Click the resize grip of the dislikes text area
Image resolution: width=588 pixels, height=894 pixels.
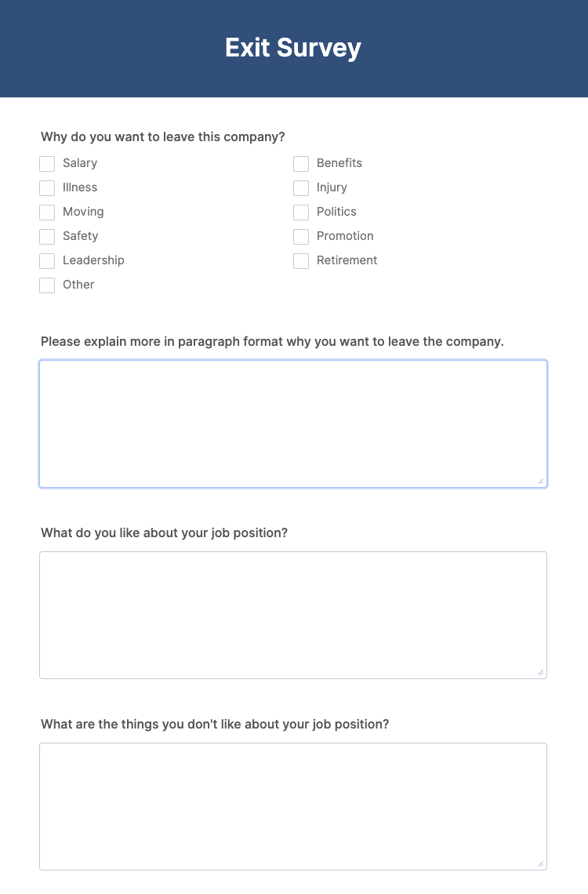pos(541,863)
